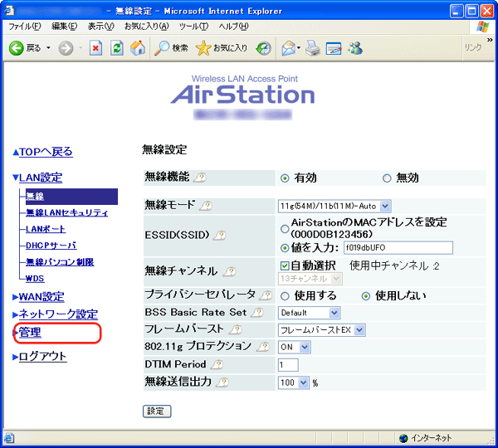The height and width of the screenshot is (448, 498).
Task: Open BSS Basic Rate Set Default dropdown
Action: (309, 313)
